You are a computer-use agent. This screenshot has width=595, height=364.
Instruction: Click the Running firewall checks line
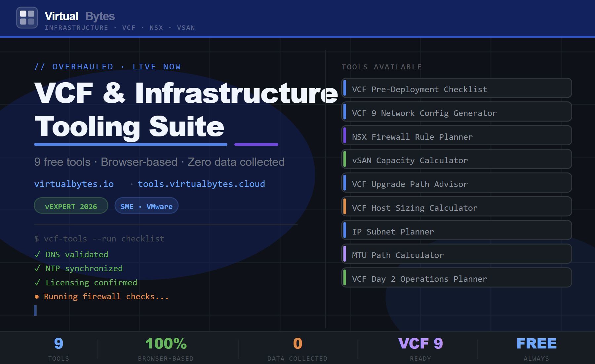coord(102,297)
